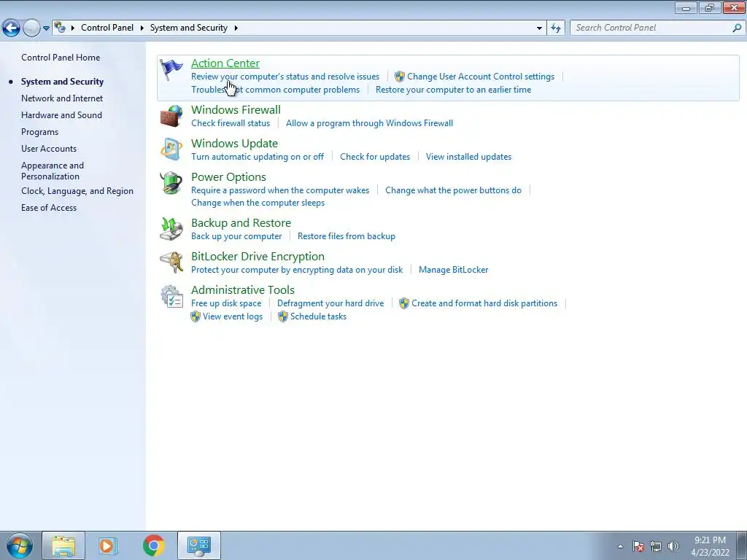Image resolution: width=747 pixels, height=560 pixels.
Task: Click Review your computer's status link
Action: click(285, 77)
